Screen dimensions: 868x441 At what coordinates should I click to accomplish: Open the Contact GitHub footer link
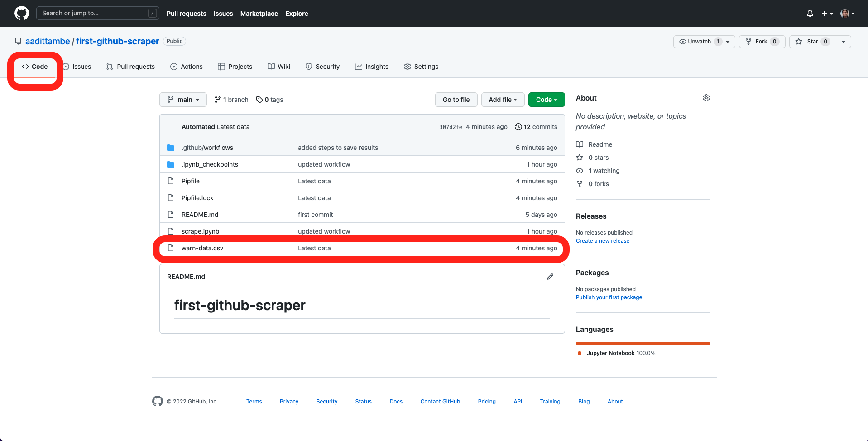pos(440,402)
